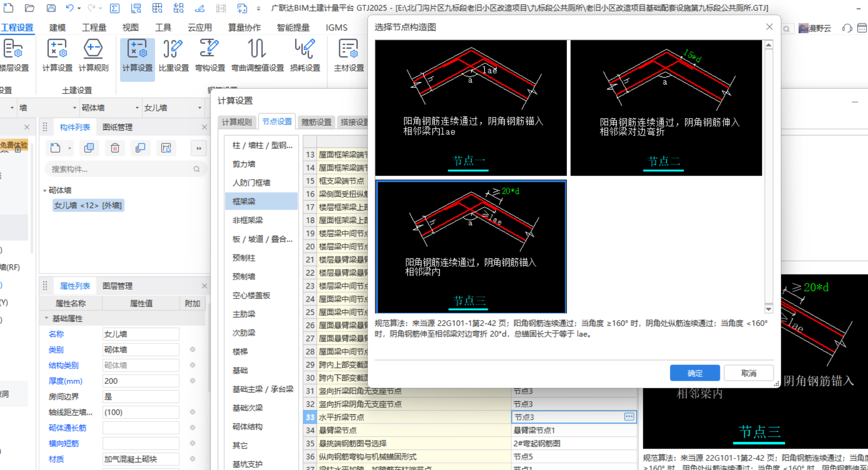
Task: Click the new component icon in 构件列表
Action: pos(55,148)
